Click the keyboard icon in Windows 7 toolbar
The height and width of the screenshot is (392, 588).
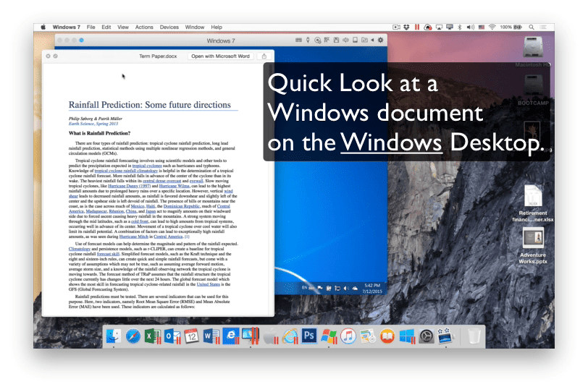298,40
